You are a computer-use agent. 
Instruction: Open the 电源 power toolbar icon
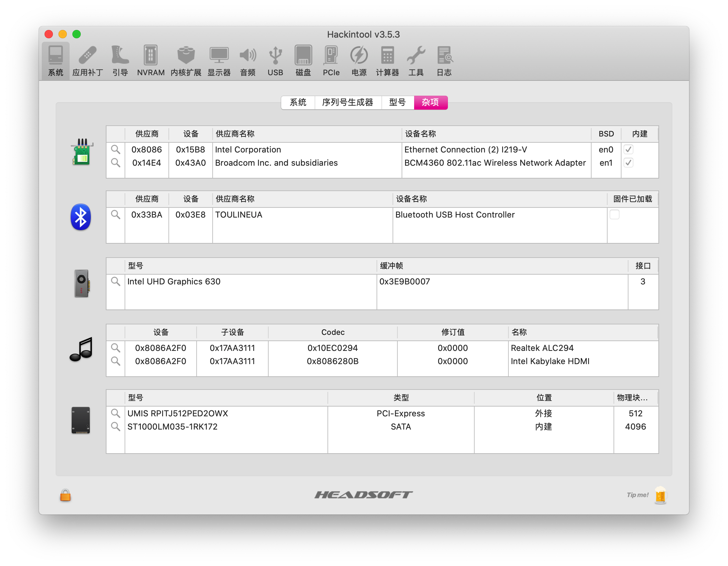coord(359,61)
